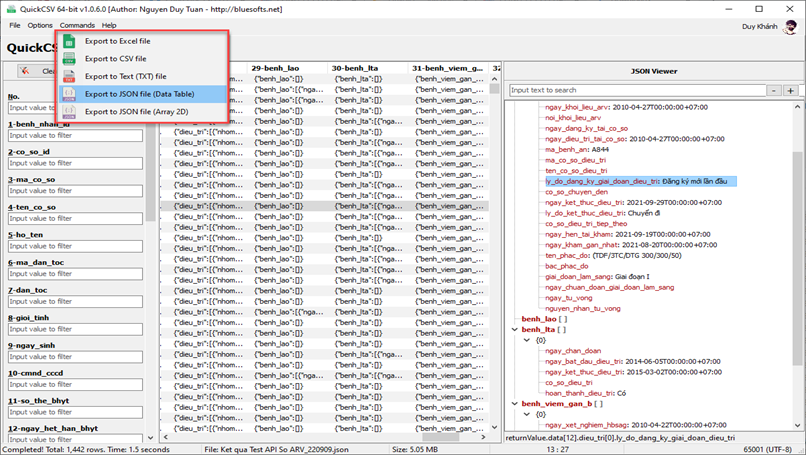Image resolution: width=806 pixels, height=455 pixels.
Task: Click the 29-benh_lao column header
Action: click(x=287, y=68)
